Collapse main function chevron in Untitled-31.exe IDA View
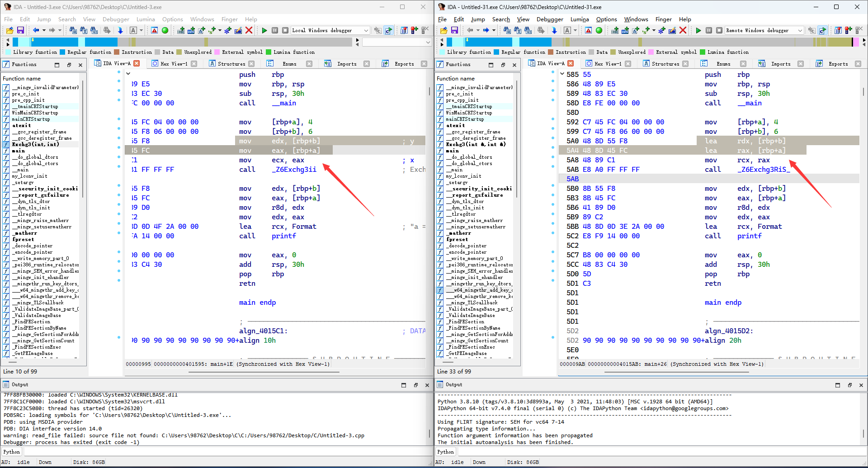 562,74
